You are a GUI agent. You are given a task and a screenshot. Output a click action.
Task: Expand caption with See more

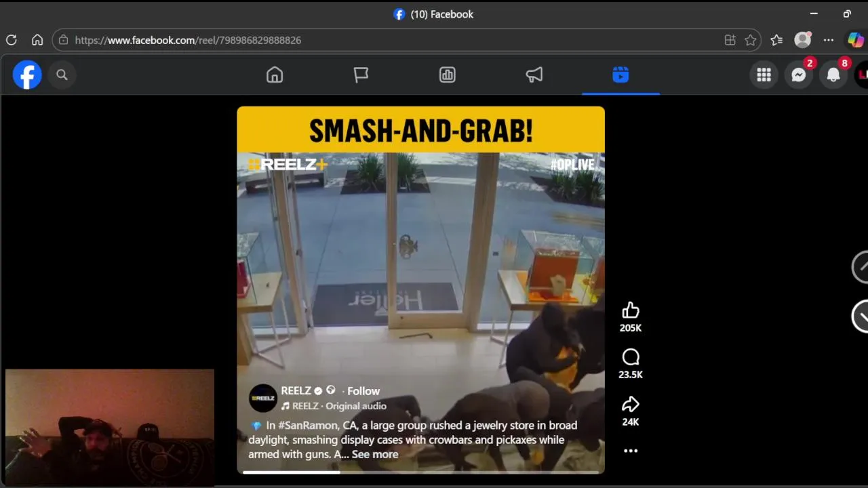point(375,454)
